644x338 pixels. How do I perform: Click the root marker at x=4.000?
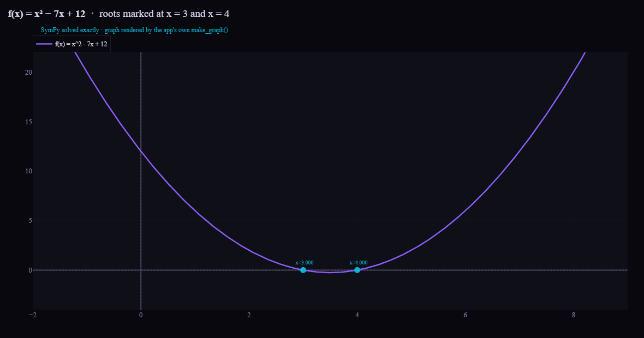pos(357,270)
